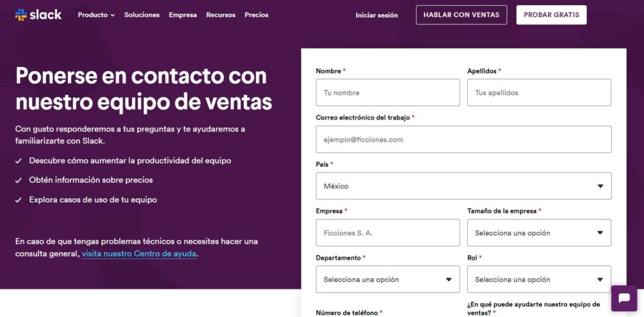This screenshot has height=317, width=644.
Task: Click the PROBAR GRATIS button
Action: click(x=551, y=15)
